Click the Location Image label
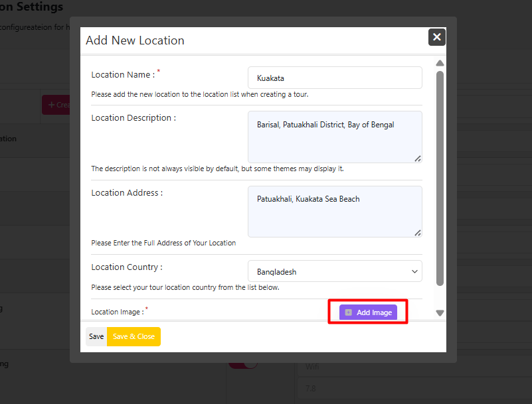The width and height of the screenshot is (532, 404). click(117, 312)
